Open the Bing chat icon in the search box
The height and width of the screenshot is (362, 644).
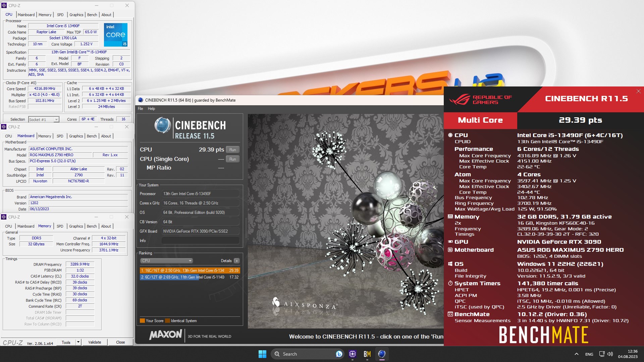pyautogui.click(x=339, y=354)
